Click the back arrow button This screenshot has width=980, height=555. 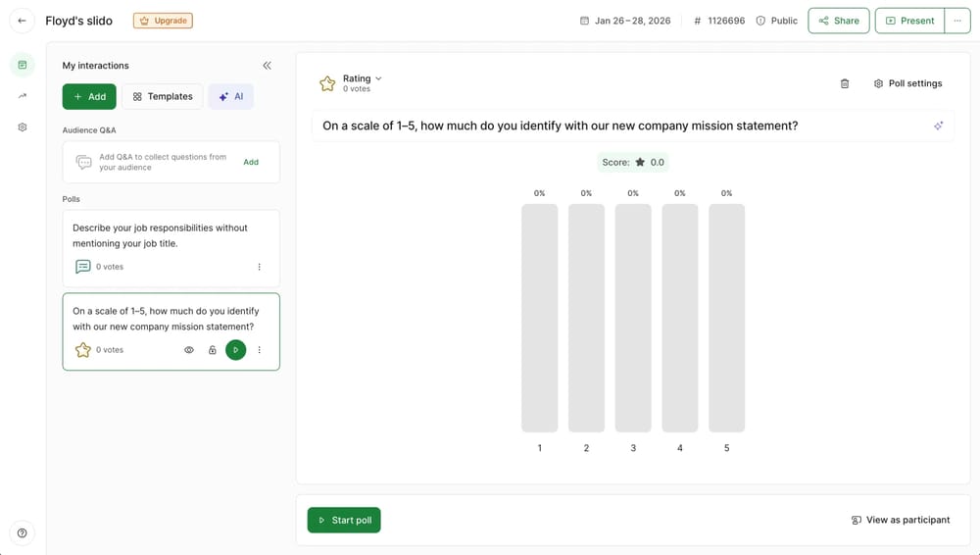22,21
